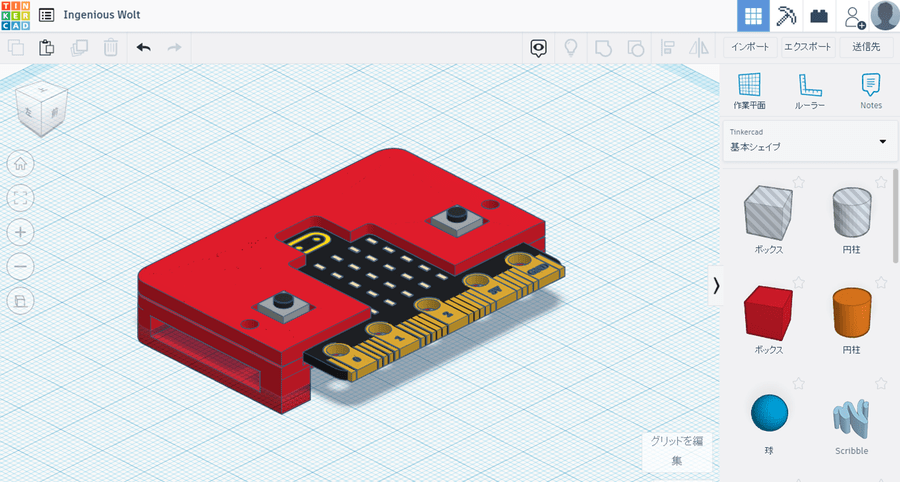Click the Copy toolbar icon
This screenshot has height=482, width=900.
tap(15, 48)
